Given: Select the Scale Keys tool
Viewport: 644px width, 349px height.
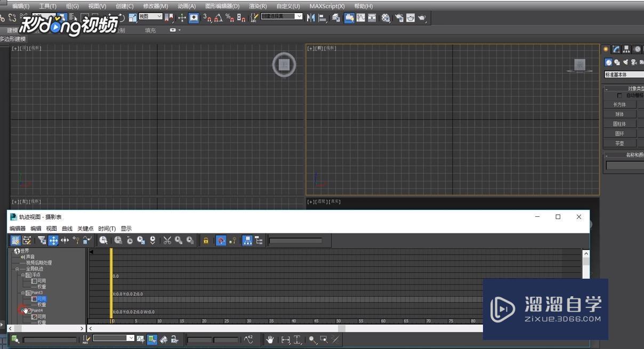Looking at the screenshot, I should point(87,241).
